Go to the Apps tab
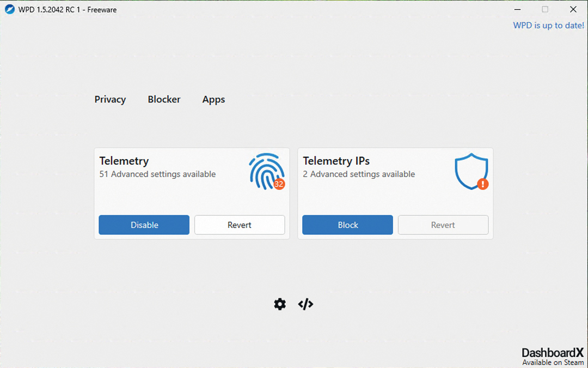 click(x=213, y=99)
